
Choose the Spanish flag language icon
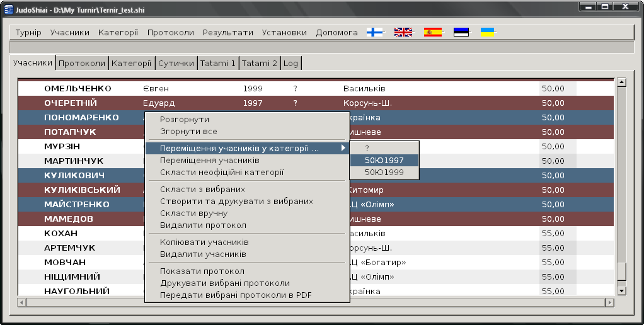tap(433, 32)
